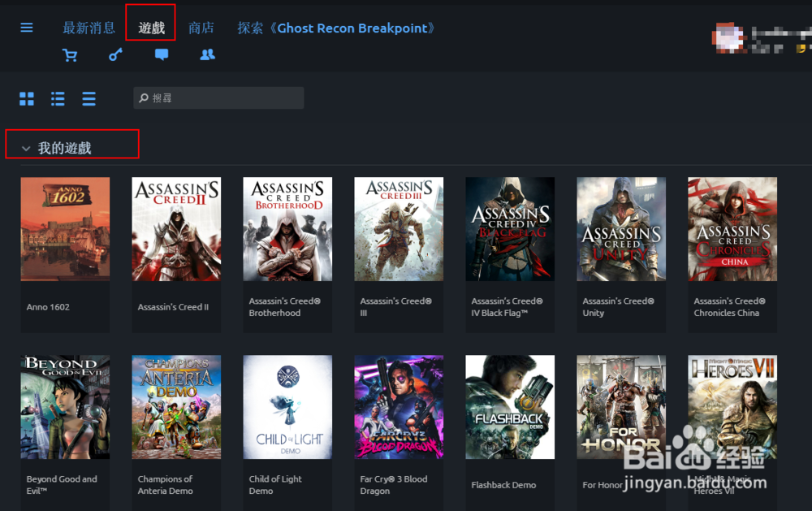
Task: Open the friends icon
Action: pyautogui.click(x=208, y=54)
